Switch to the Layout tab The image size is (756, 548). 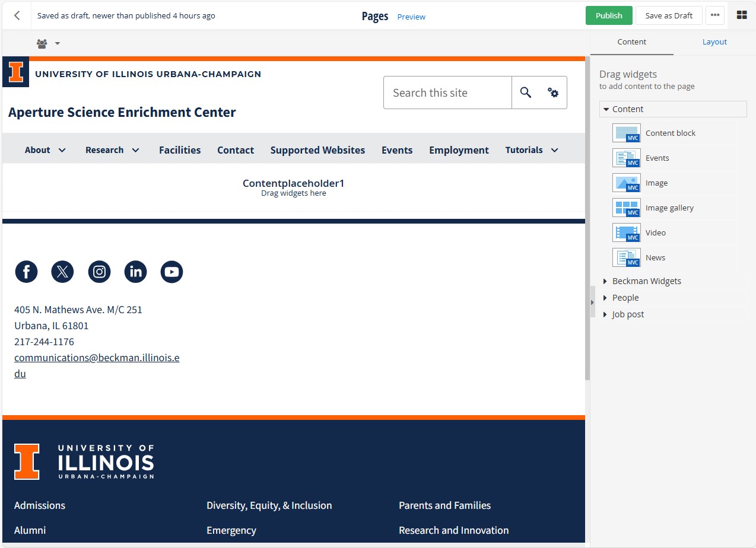[x=714, y=42]
